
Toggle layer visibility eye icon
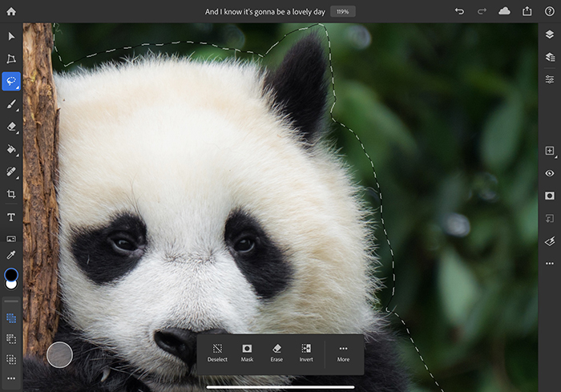pos(549,173)
